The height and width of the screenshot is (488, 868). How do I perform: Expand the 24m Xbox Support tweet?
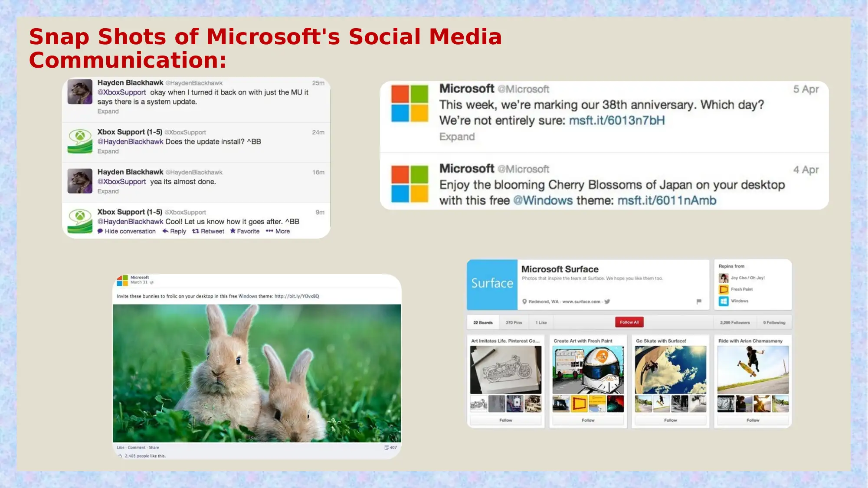tap(108, 151)
